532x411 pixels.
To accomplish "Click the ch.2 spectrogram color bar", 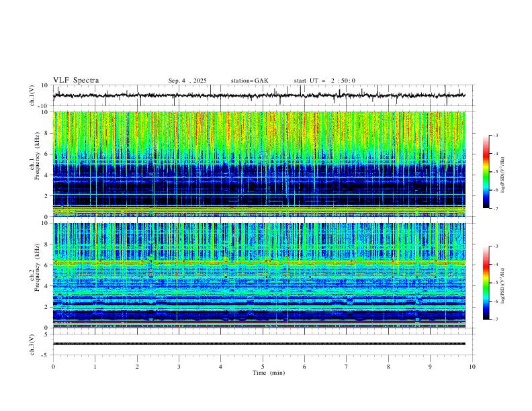I will (x=486, y=283).
